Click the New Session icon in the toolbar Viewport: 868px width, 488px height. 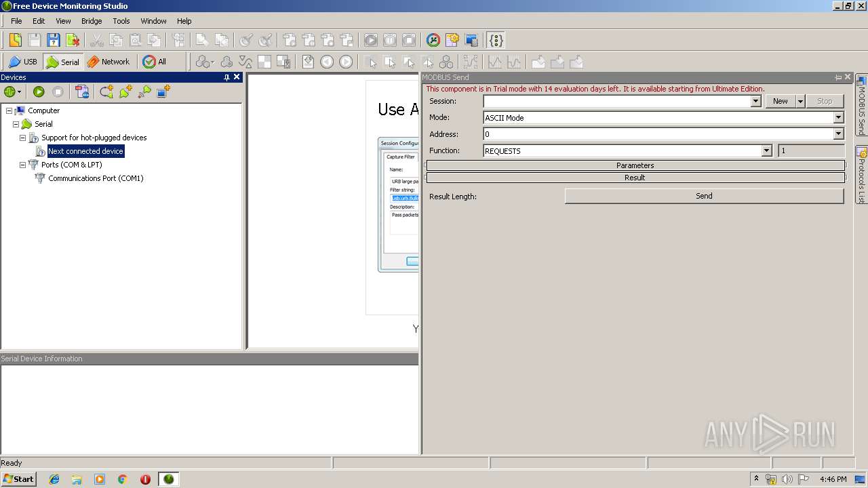[15, 40]
